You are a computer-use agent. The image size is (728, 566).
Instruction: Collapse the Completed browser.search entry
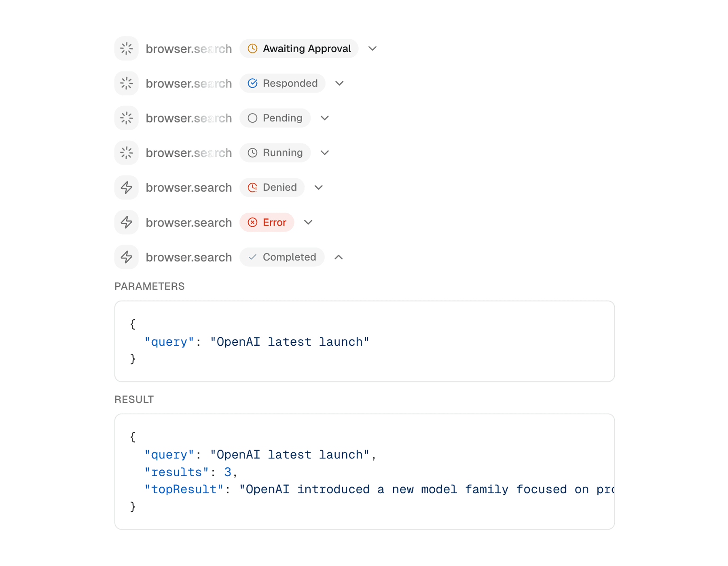pos(339,257)
